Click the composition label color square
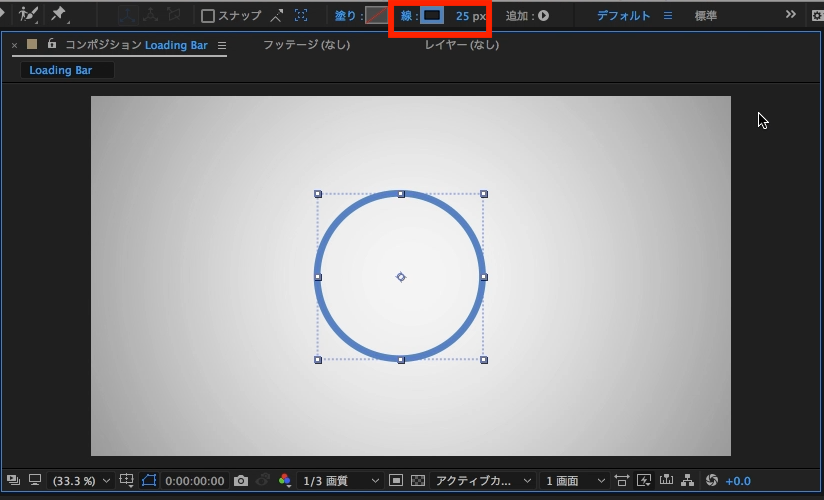This screenshot has height=500, width=824. click(32, 44)
